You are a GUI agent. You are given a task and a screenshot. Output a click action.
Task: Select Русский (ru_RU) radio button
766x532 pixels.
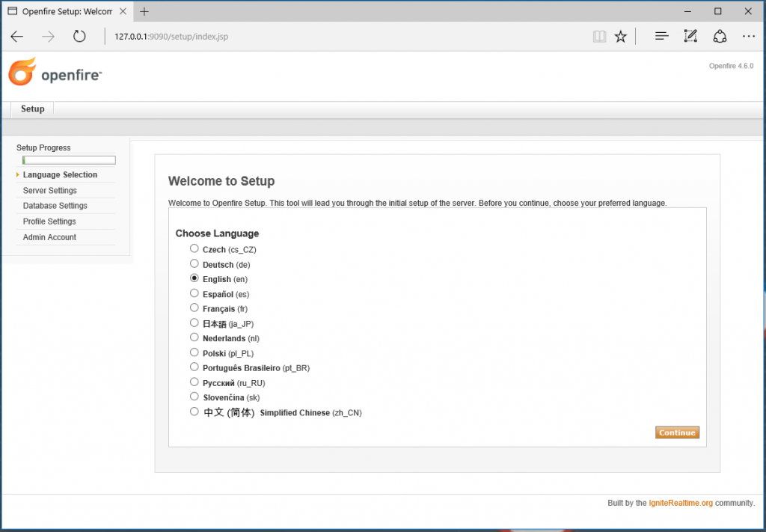click(194, 382)
